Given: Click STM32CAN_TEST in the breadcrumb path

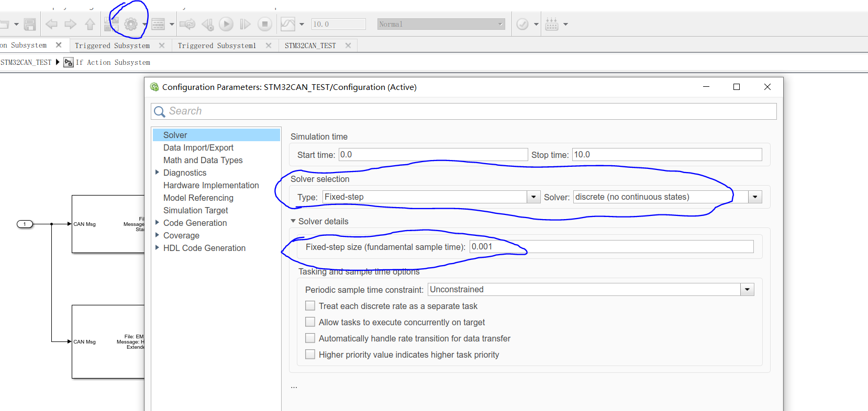Looking at the screenshot, I should (x=26, y=62).
